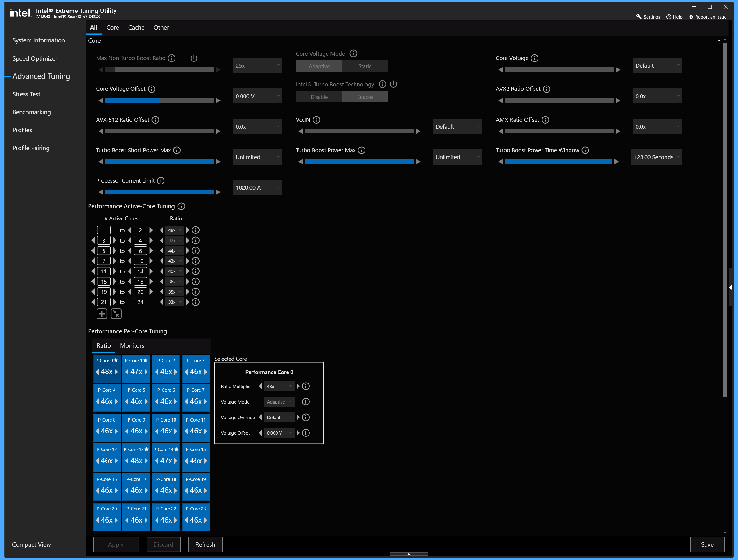
Task: Select P-Core 10 tile
Action: point(166,428)
